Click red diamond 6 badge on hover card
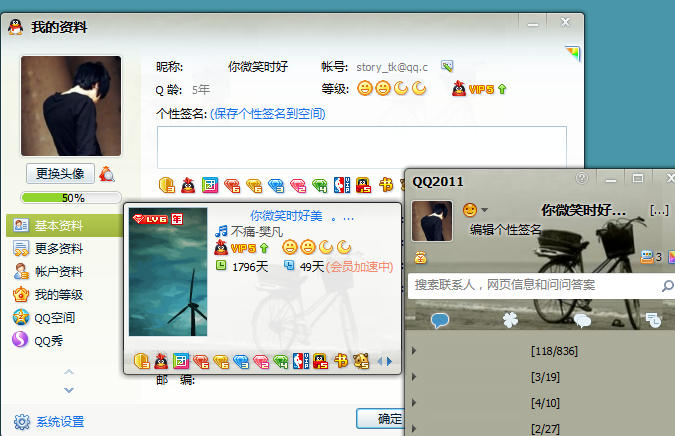This screenshot has height=436, width=675. click(x=201, y=361)
